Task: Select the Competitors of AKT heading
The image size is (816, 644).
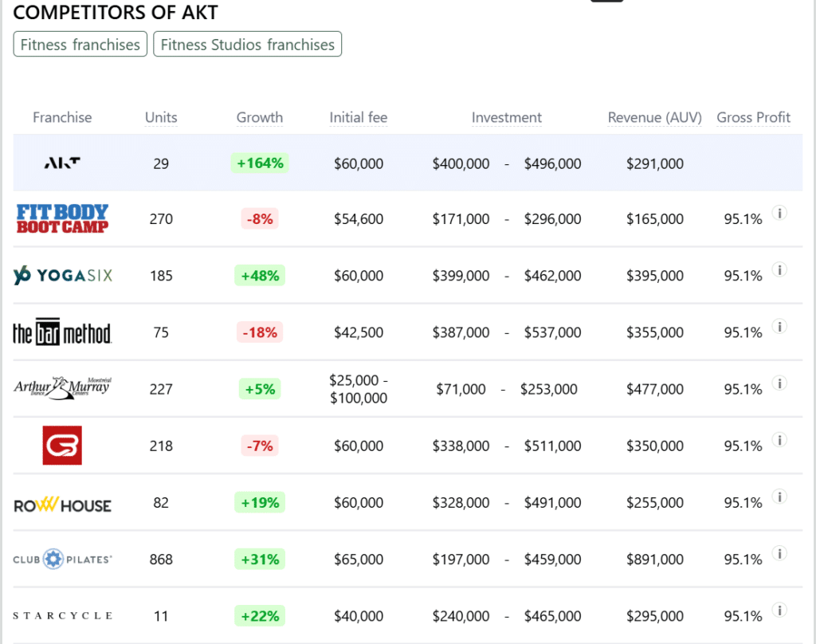Action: point(116,13)
